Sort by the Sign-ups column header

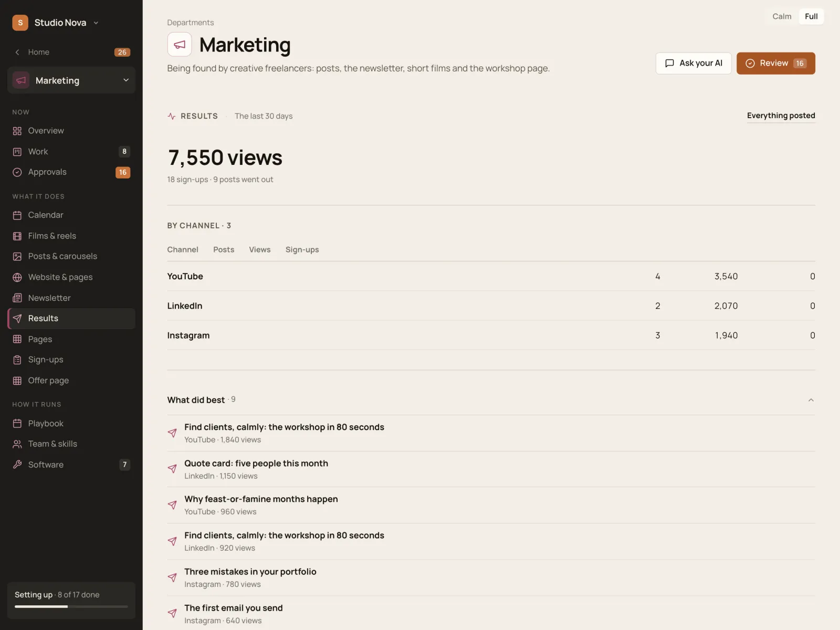[x=302, y=250]
